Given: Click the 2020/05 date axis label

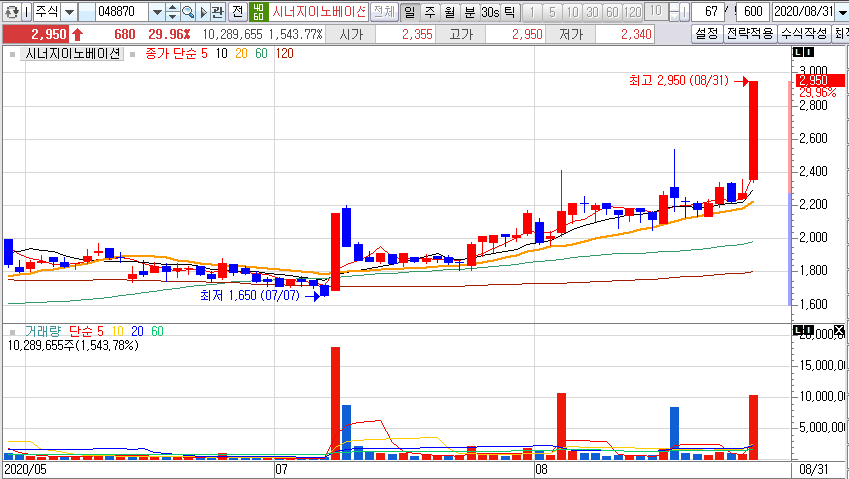Looking at the screenshot, I should coord(25,469).
